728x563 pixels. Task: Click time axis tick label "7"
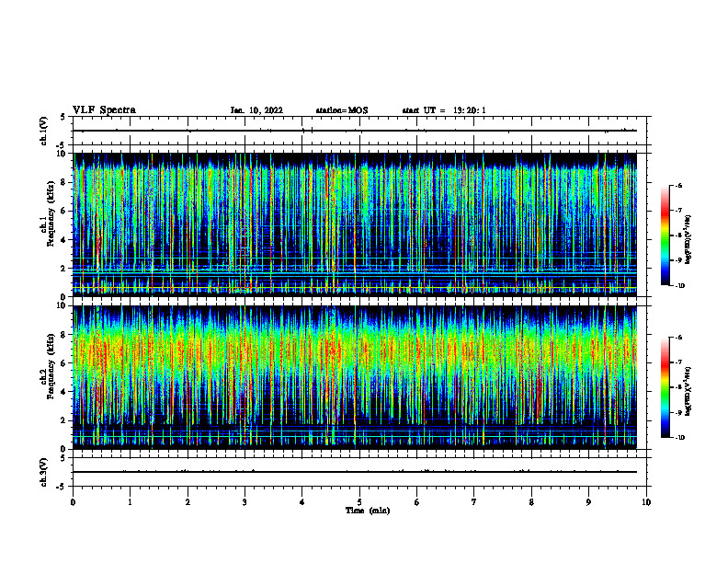(474, 502)
